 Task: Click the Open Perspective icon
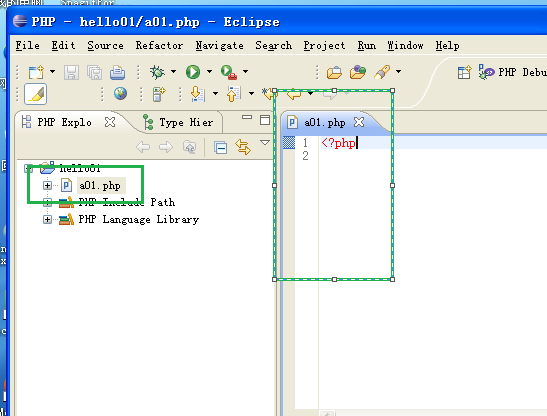coord(464,72)
